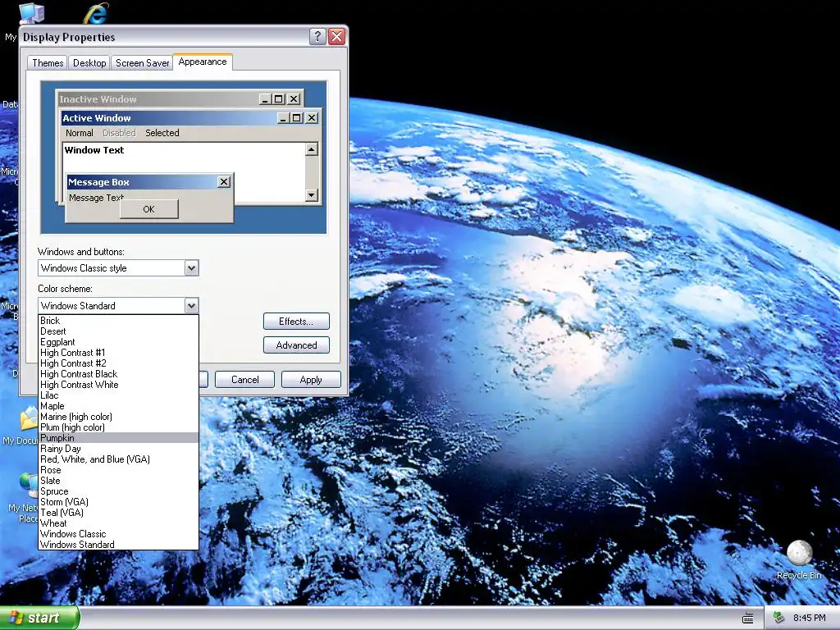Viewport: 840px width, 630px height.
Task: Select the Teal (VGA) scheme
Action: [118, 513]
